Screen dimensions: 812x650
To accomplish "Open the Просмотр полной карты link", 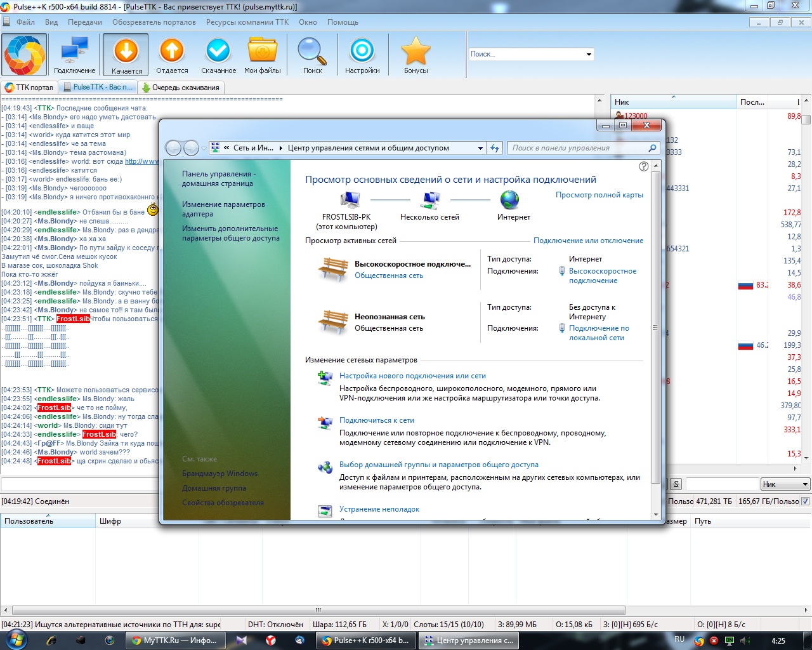I will coord(599,195).
